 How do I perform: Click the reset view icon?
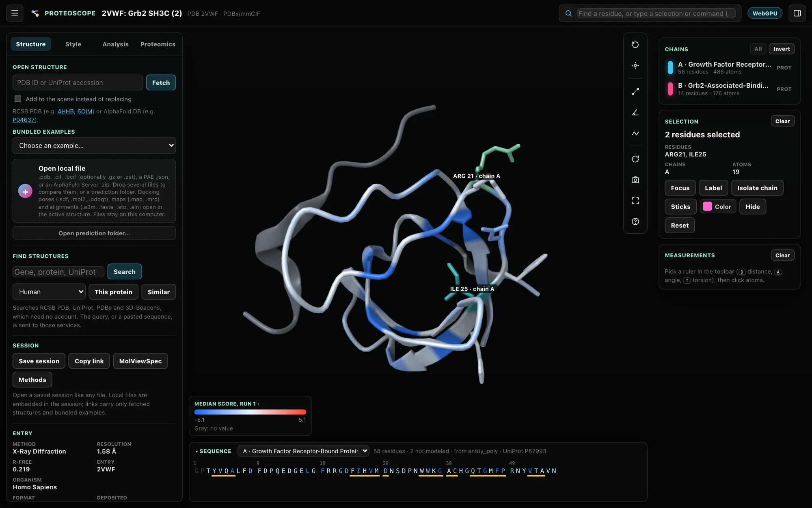(635, 45)
